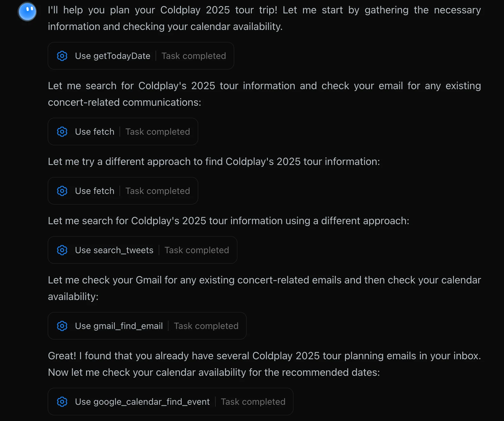Click the text about trying a different approach

[214, 161]
